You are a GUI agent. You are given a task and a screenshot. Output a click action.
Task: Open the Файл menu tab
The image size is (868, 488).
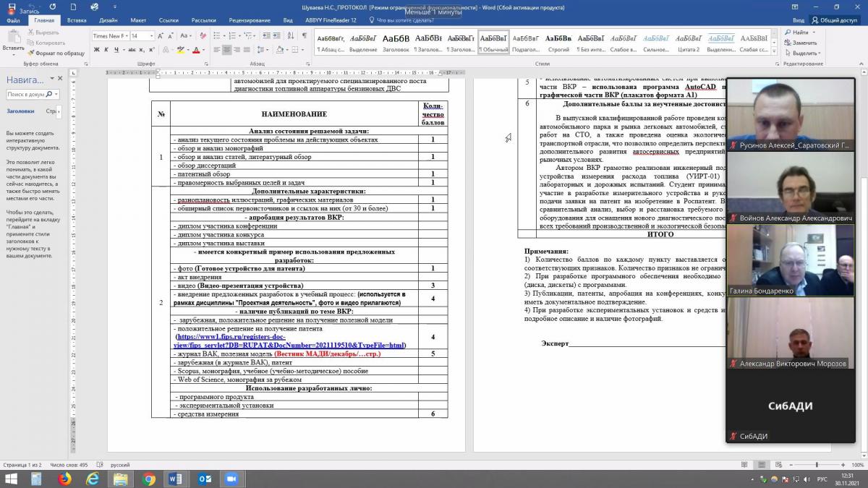coord(13,20)
